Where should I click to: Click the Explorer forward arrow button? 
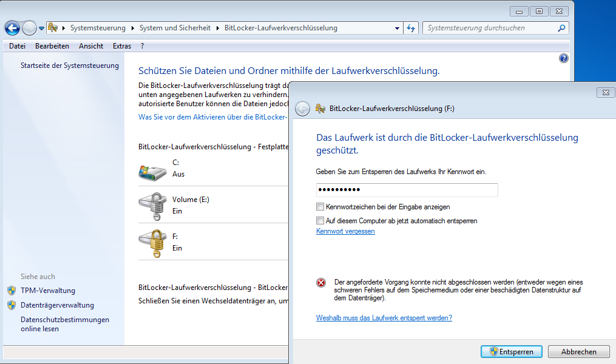(x=30, y=29)
